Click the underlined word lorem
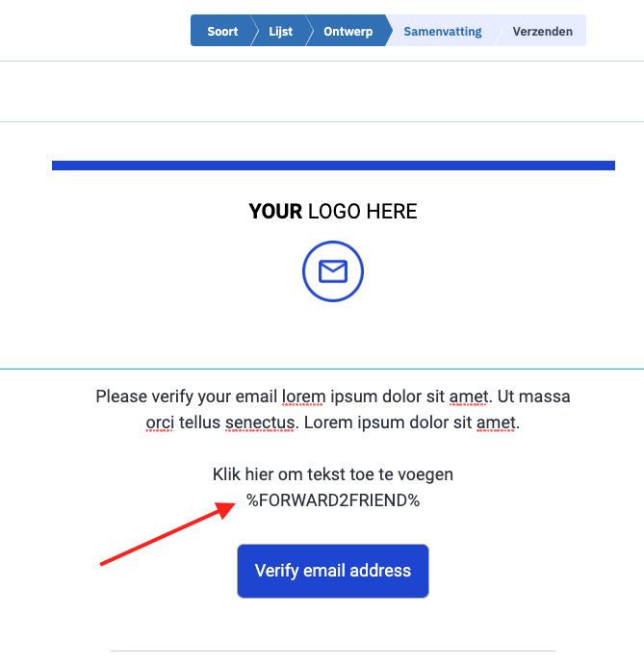The image size is (644, 665). (x=304, y=396)
